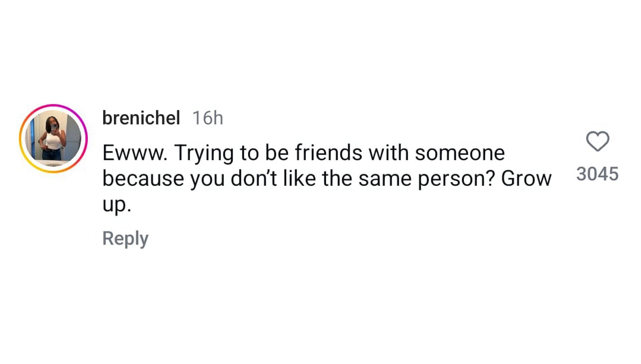641x364 pixels.
Task: Click the word 'someone' ending the first line
Action: pos(460,153)
